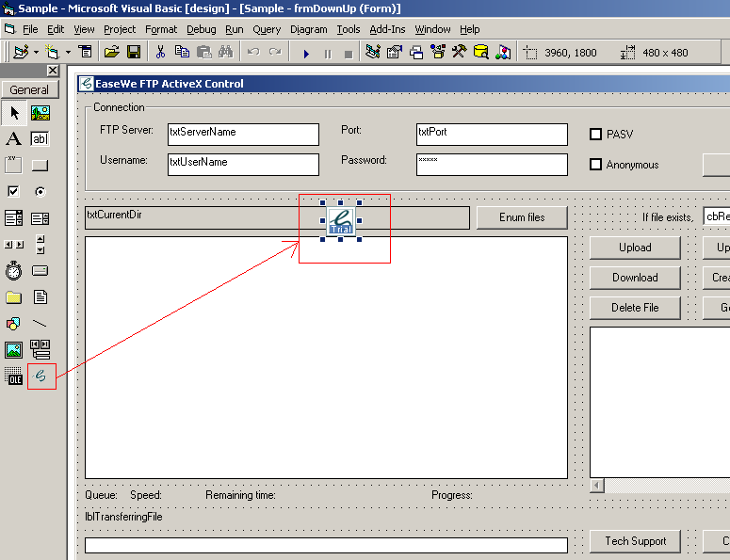
Task: Select the Timer stopwatch control in toolbox
Action: tap(13, 270)
